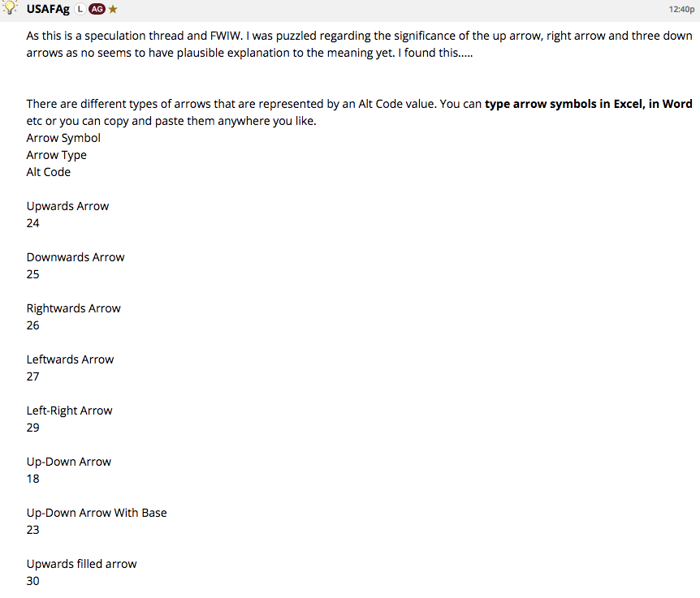
Task: Click the 'Upwards filled arrow' text
Action: pos(81,564)
